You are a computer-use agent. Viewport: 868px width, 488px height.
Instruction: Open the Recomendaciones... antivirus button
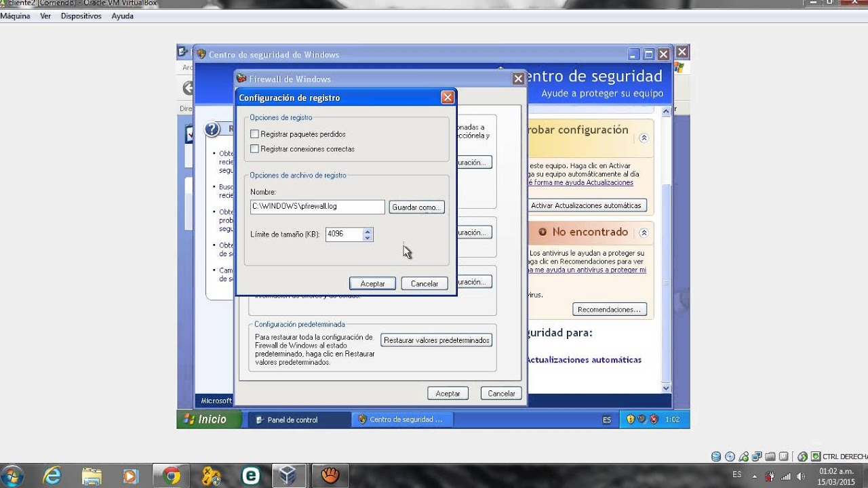click(x=609, y=310)
